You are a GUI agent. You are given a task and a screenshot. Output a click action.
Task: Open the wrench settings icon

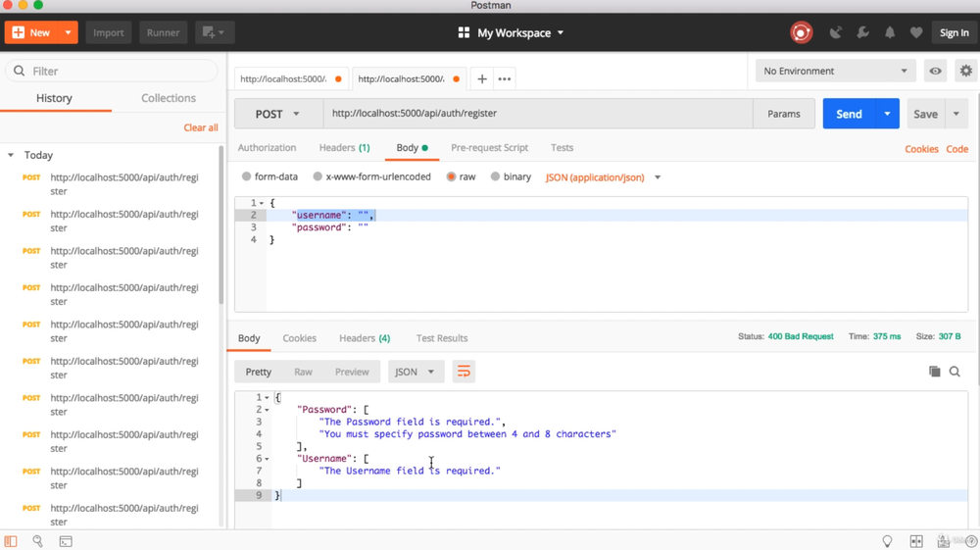863,32
